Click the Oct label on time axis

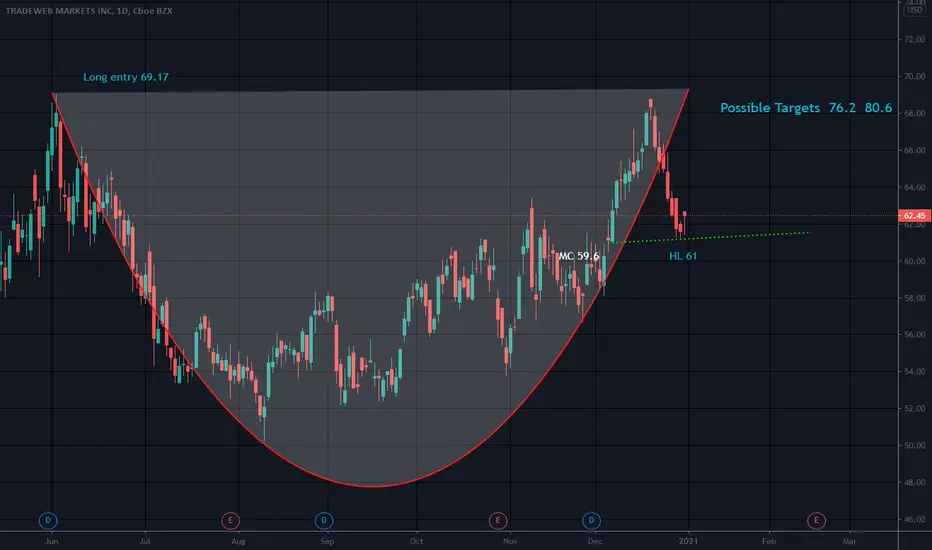pos(417,541)
